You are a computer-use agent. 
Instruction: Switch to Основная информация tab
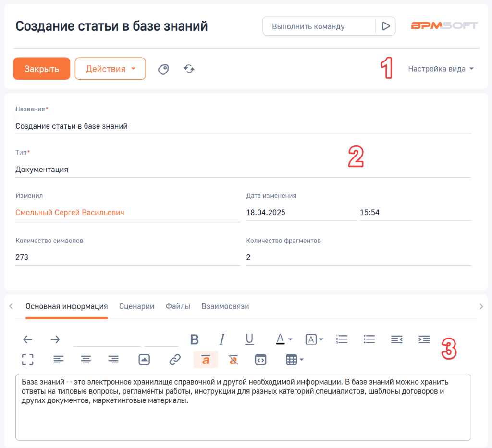click(x=66, y=306)
